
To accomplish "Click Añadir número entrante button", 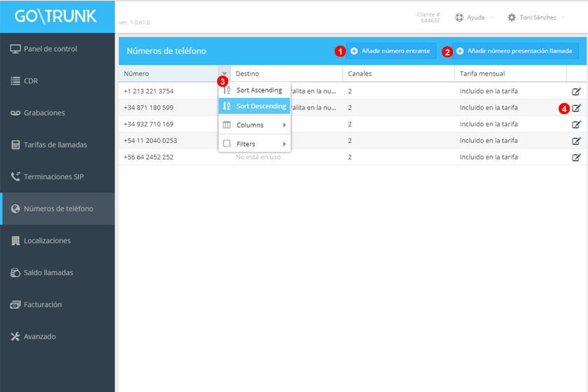I will 391,51.
